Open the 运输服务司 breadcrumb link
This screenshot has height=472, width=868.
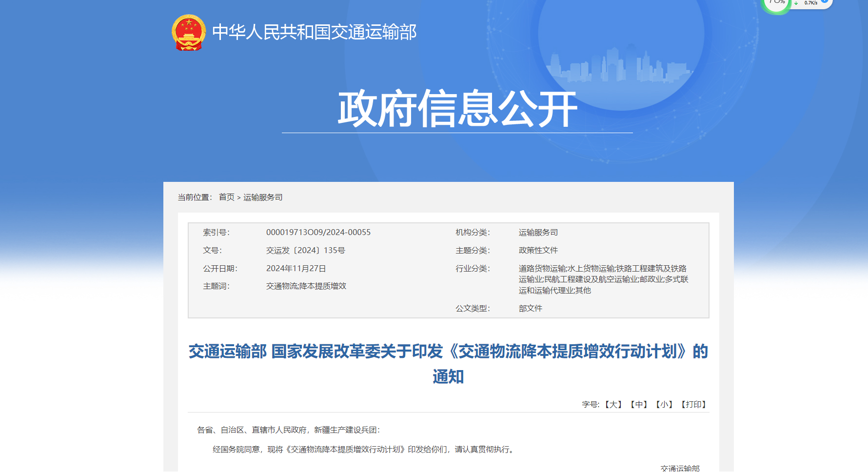click(x=263, y=197)
